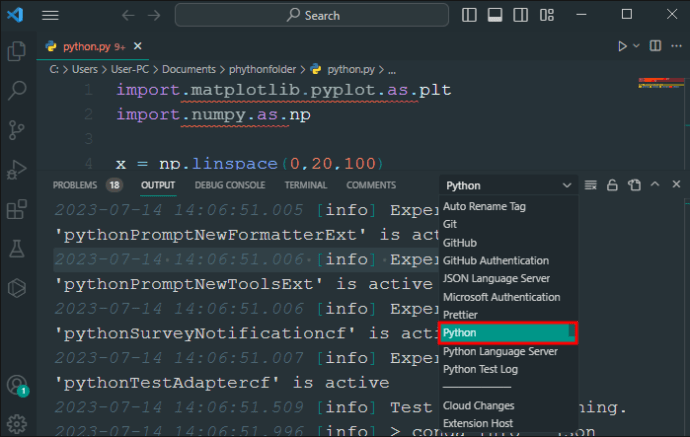This screenshot has width=690, height=437.
Task: Click the 18 problems count badge
Action: pyautogui.click(x=114, y=185)
